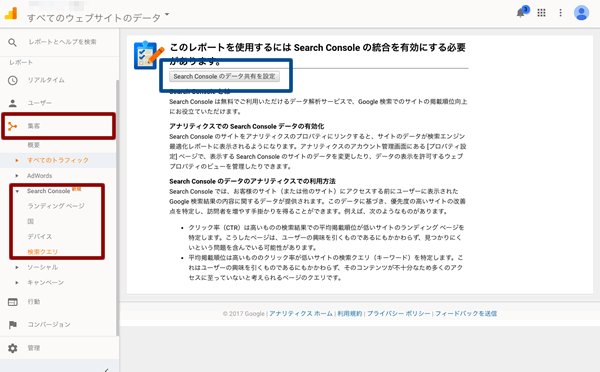Open the three-dot options menu
The width and height of the screenshot is (600, 372).
point(560,13)
